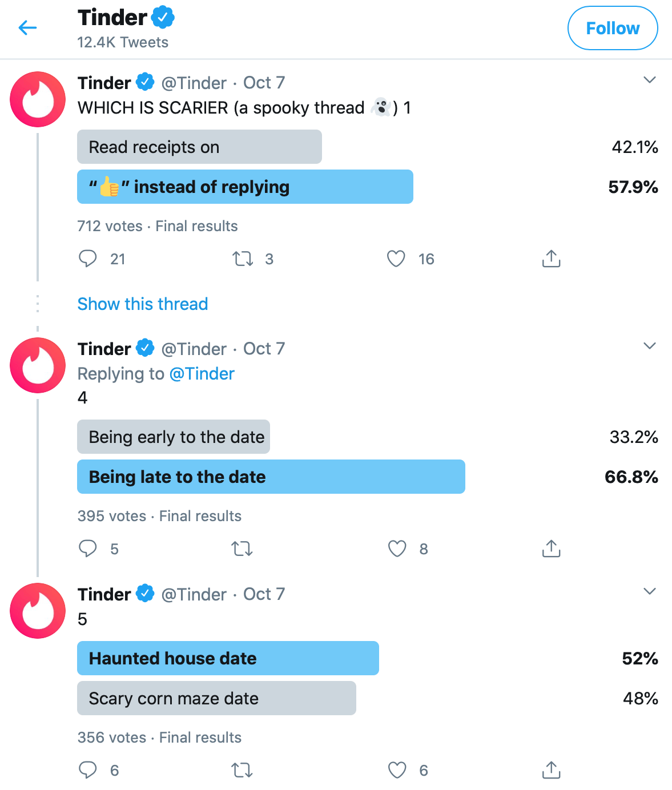672x790 pixels.
Task: Click the retweet icon on the haunted house poll
Action: [242, 769]
